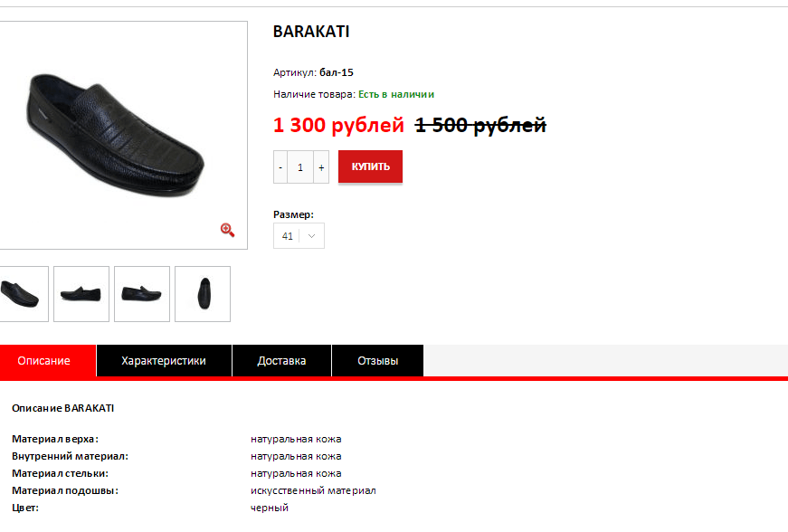Click the BARAKATI product title
The image size is (788, 532).
311,32
